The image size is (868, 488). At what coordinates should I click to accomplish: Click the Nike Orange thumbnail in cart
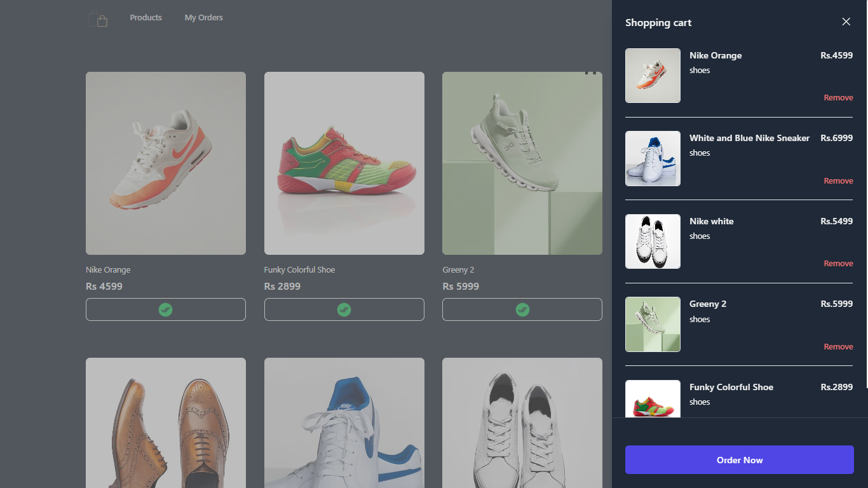pyautogui.click(x=653, y=76)
